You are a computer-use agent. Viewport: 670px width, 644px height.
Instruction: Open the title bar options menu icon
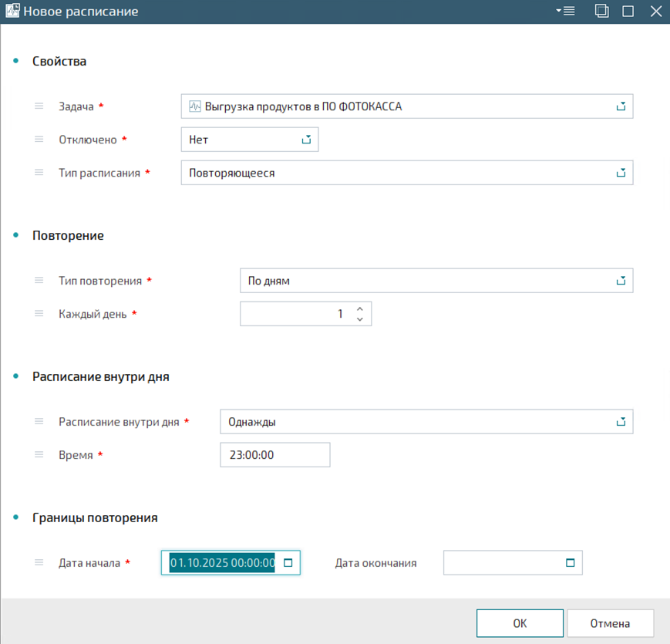click(565, 11)
